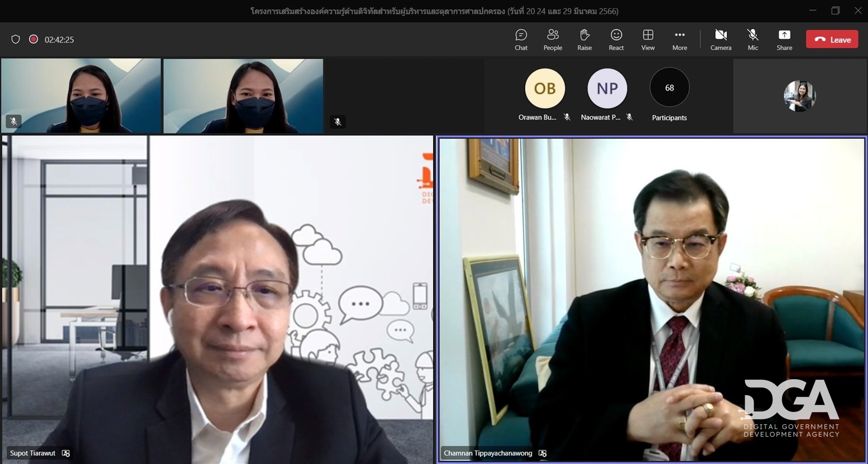Turn on the Camera
This screenshot has width=868, height=464.
[x=721, y=39]
